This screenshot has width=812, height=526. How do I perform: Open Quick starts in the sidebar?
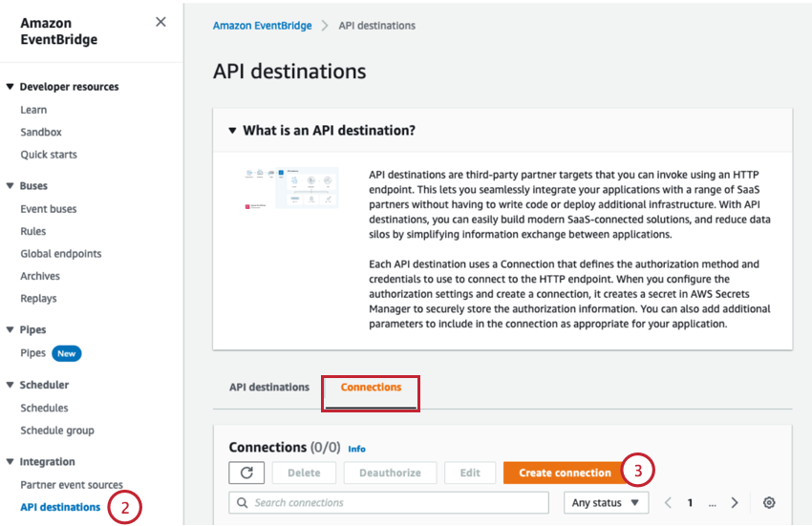coord(49,155)
